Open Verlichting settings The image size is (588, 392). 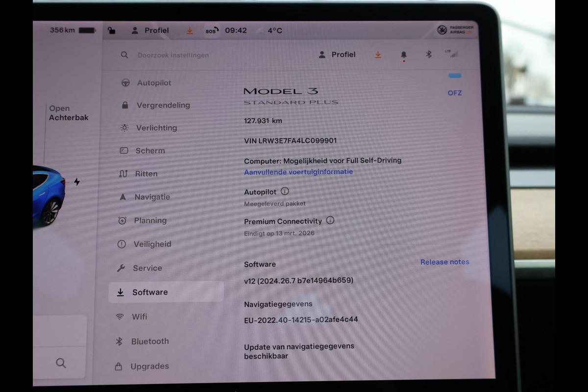click(x=156, y=128)
